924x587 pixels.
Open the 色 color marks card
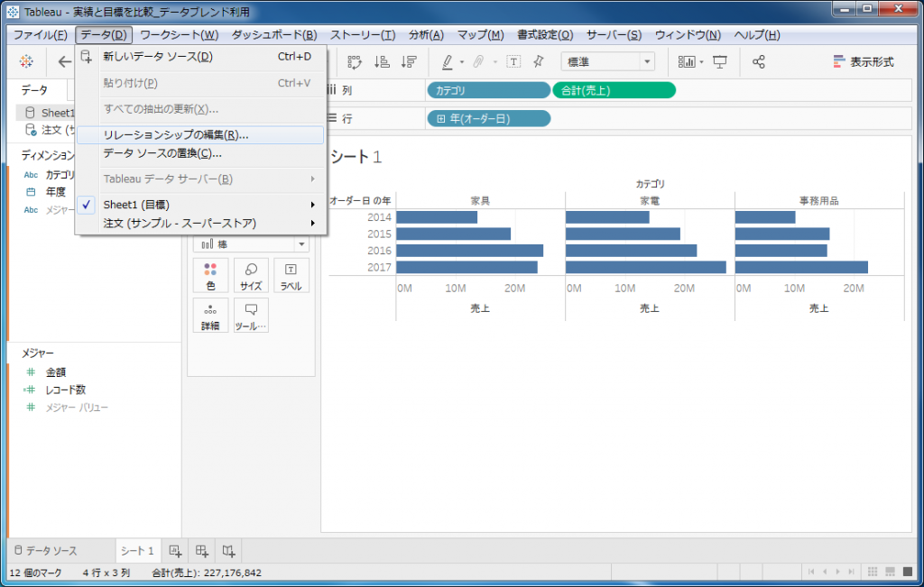[x=210, y=275]
